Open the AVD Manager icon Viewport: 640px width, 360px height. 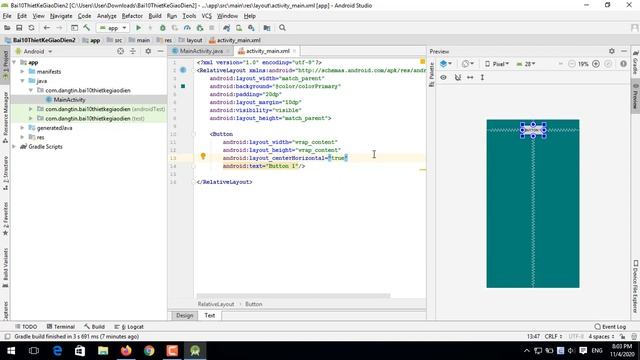pyautogui.click(x=239, y=28)
